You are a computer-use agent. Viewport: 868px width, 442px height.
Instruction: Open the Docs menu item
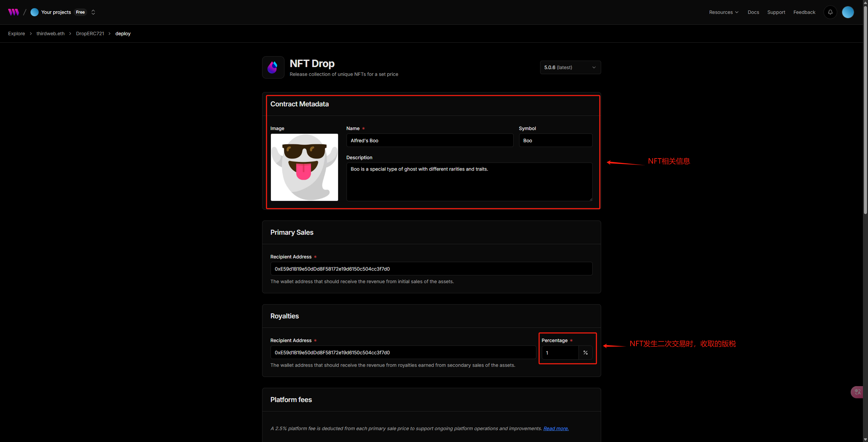(753, 12)
